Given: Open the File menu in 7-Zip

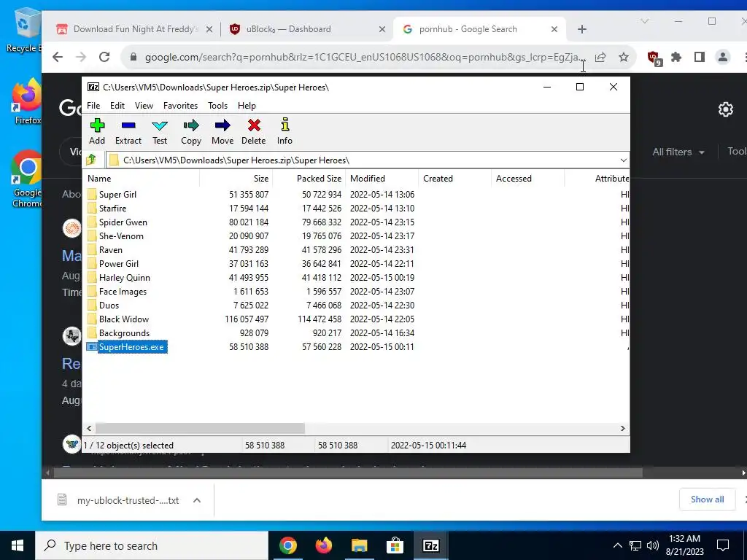Looking at the screenshot, I should point(93,106).
